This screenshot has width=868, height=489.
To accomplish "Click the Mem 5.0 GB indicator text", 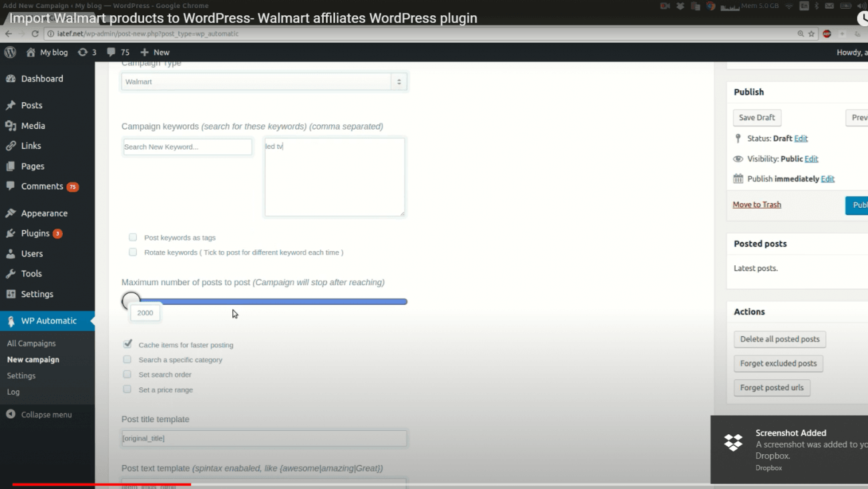I will [759, 6].
